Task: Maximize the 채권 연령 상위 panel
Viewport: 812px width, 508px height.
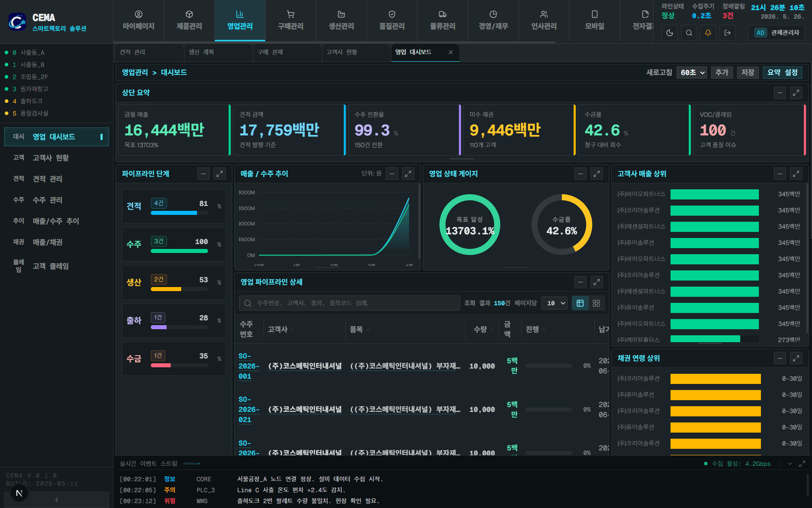Action: (796, 358)
